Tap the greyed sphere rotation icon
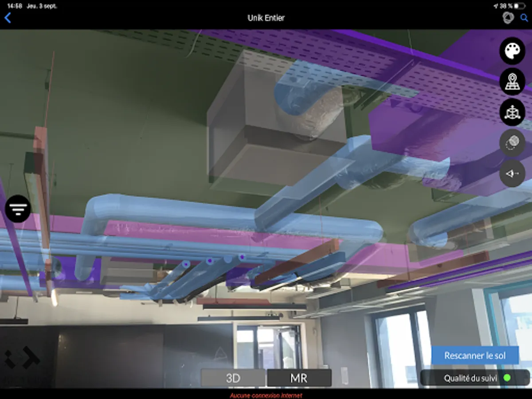This screenshot has height=399, width=532. pyautogui.click(x=512, y=143)
